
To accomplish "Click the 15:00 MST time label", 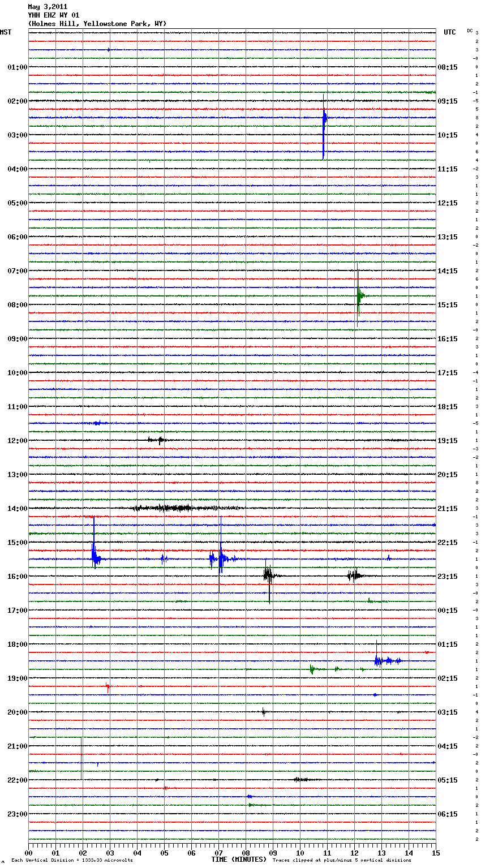I will click(x=18, y=543).
